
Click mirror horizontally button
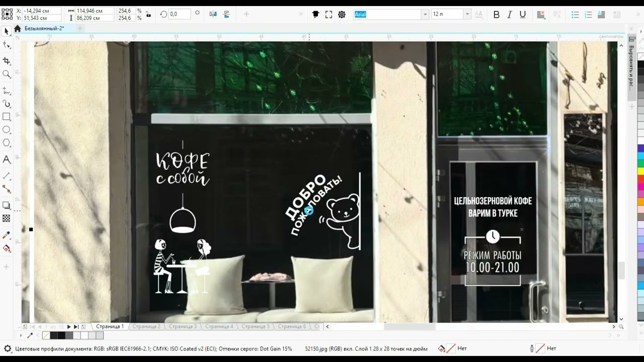click(x=213, y=14)
